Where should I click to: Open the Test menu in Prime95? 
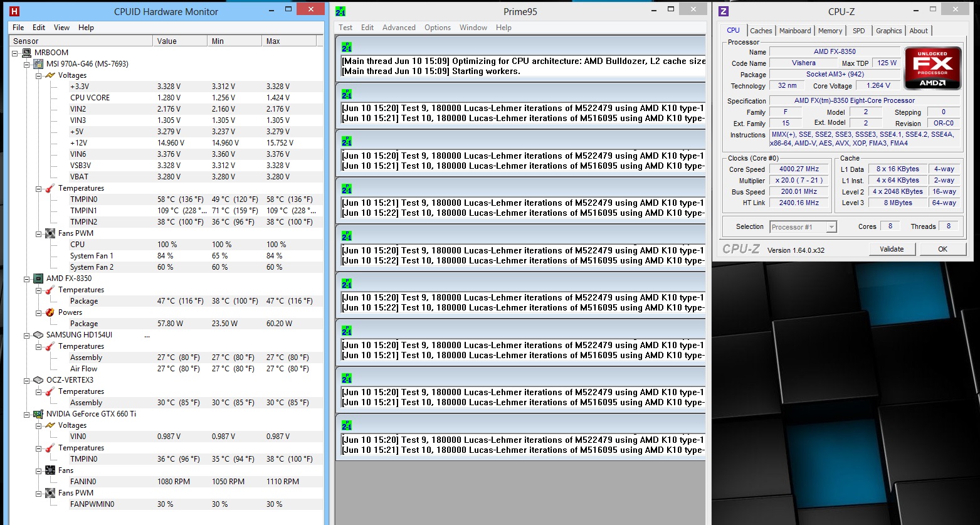(345, 28)
